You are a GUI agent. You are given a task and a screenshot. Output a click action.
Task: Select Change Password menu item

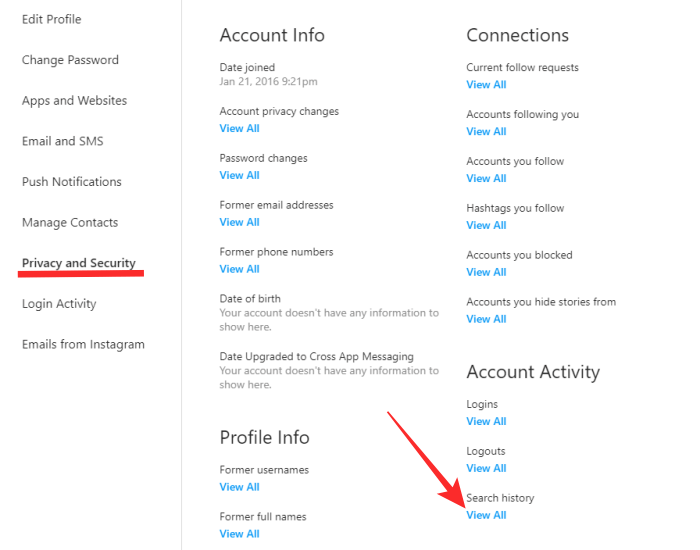click(70, 60)
